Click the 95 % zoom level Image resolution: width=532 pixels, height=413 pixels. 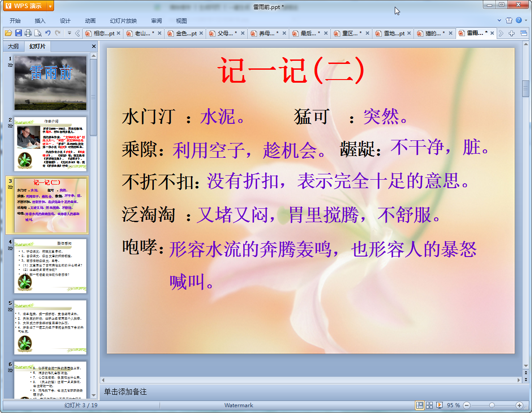tap(453, 405)
